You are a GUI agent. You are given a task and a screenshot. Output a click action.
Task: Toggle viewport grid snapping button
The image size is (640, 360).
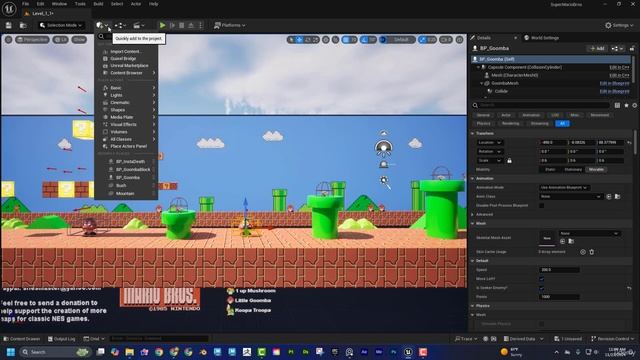coord(346,40)
